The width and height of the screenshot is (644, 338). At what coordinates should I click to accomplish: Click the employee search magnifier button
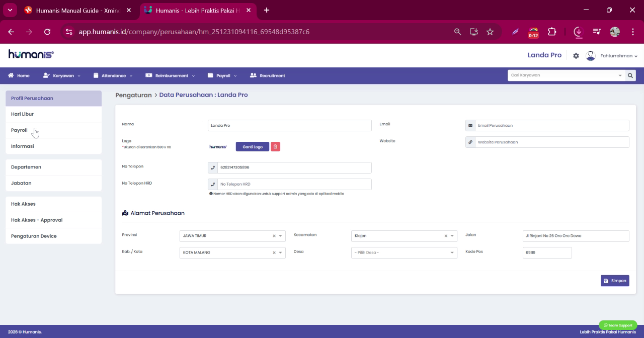(630, 75)
